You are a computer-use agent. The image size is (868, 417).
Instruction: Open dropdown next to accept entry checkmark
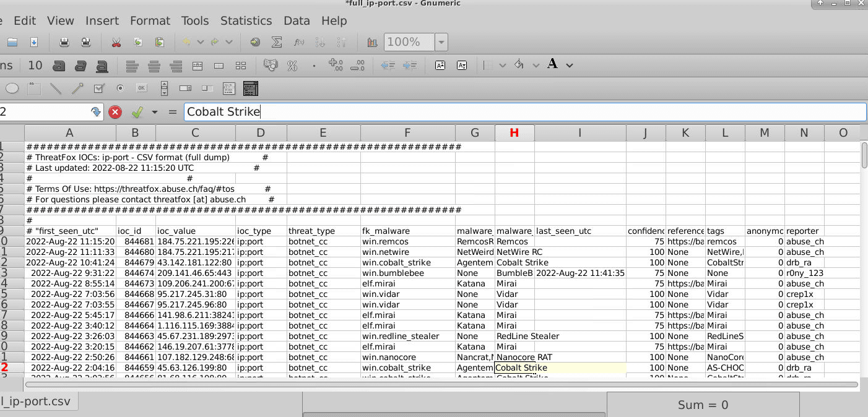click(x=155, y=112)
